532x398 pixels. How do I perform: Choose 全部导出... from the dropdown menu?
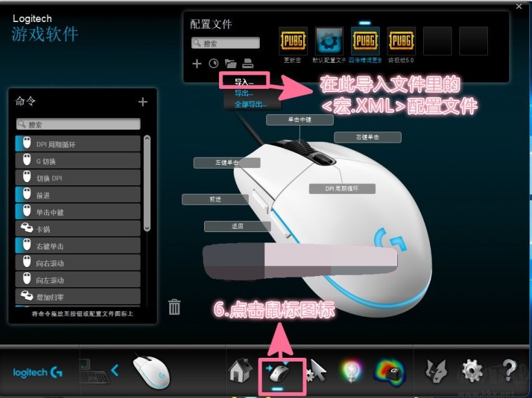pyautogui.click(x=251, y=104)
